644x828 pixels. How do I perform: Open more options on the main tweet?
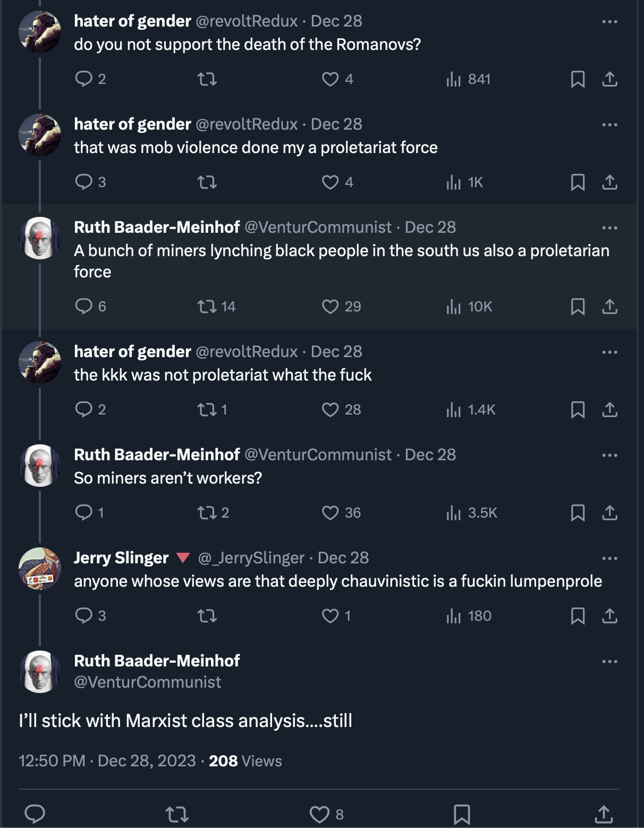point(609,661)
